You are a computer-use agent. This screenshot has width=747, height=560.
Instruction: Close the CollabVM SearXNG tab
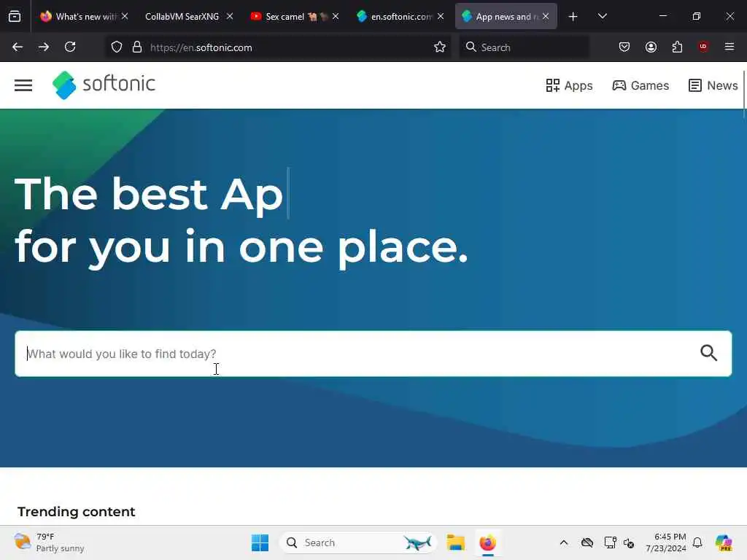(230, 16)
